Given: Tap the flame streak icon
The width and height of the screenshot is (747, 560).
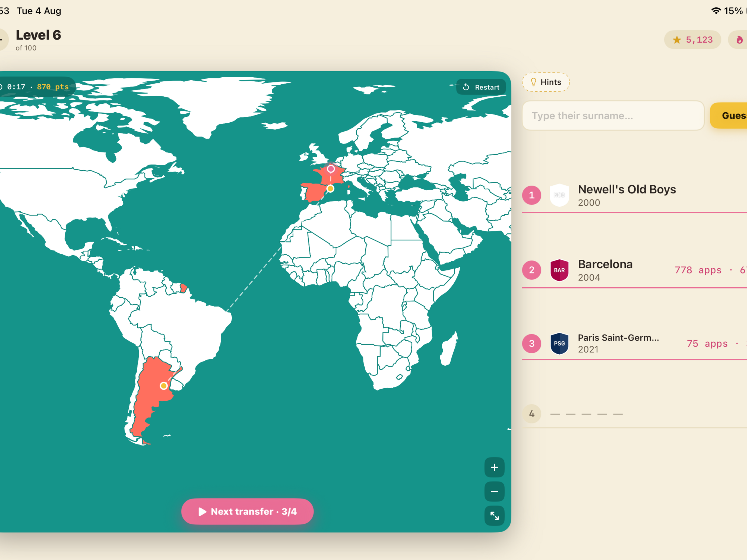Looking at the screenshot, I should tap(739, 40).
